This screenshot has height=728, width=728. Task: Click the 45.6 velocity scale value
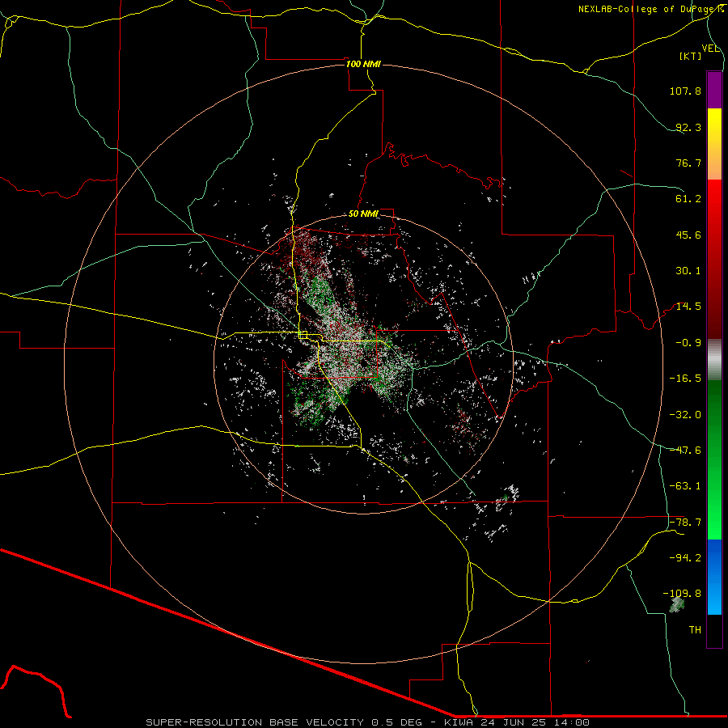(688, 235)
